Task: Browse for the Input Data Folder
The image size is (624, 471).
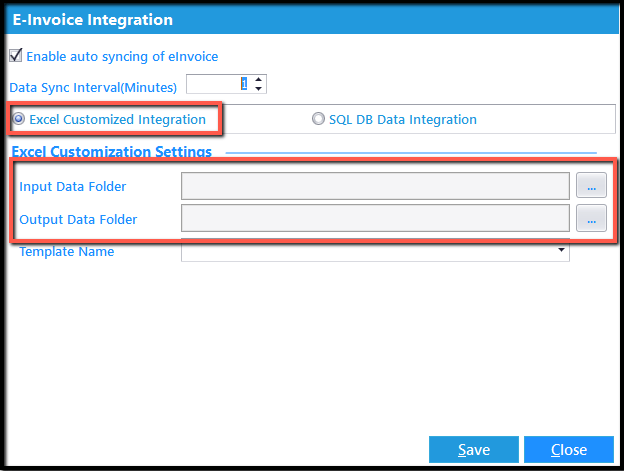Action: click(591, 185)
